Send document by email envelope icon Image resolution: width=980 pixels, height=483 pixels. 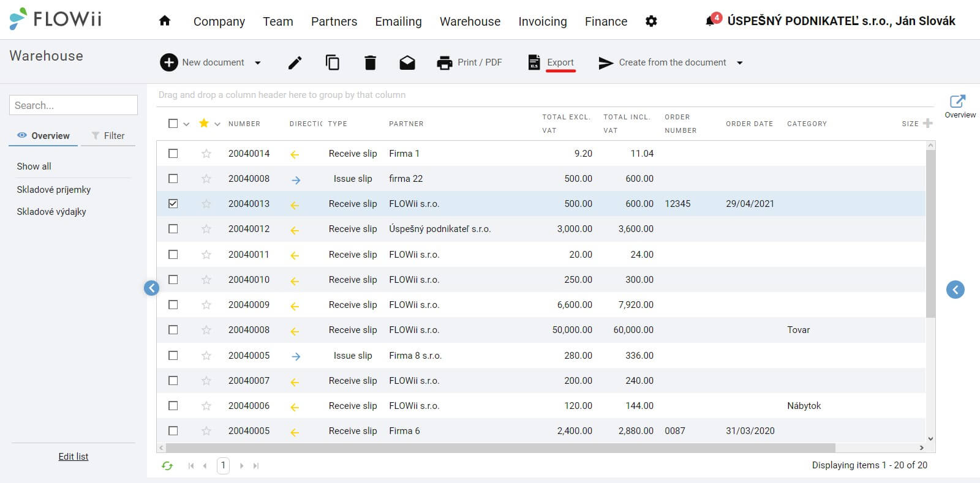(x=407, y=62)
